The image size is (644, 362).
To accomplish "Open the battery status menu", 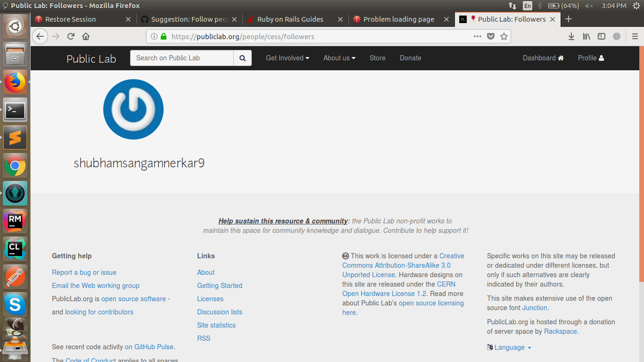I will [563, 6].
